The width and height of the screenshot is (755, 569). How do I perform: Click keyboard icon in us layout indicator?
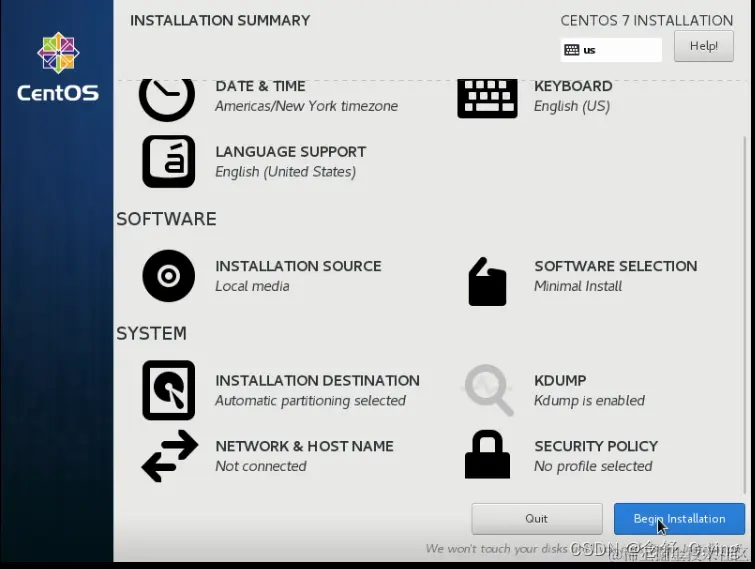572,50
